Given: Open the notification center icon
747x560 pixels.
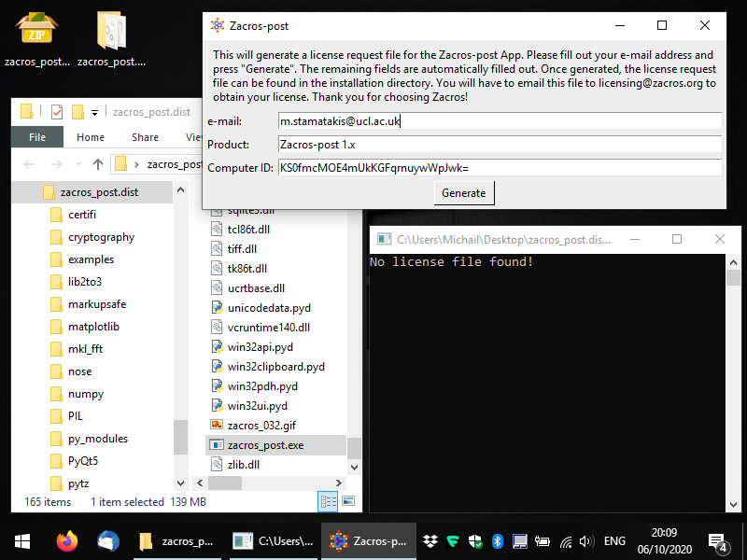Looking at the screenshot, I should point(718,541).
